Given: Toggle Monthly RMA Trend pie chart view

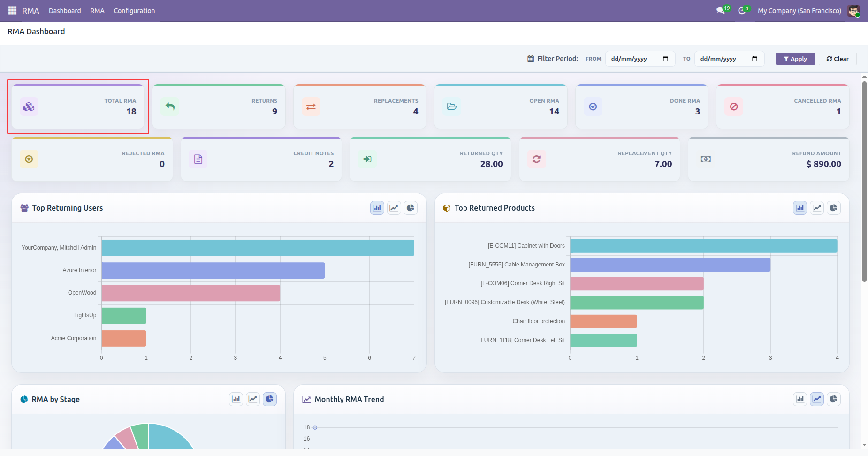Looking at the screenshot, I should 833,399.
